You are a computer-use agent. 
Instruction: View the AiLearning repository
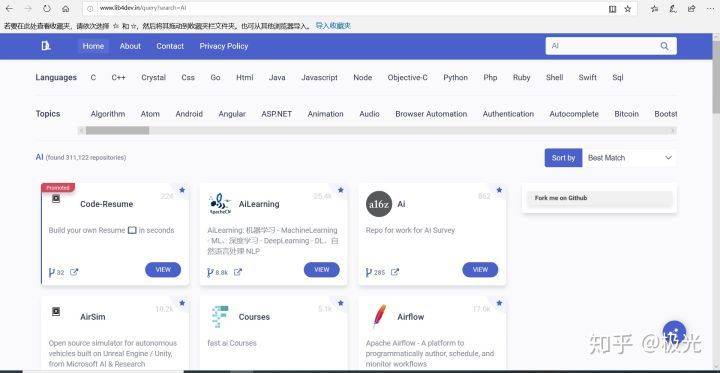pos(321,270)
